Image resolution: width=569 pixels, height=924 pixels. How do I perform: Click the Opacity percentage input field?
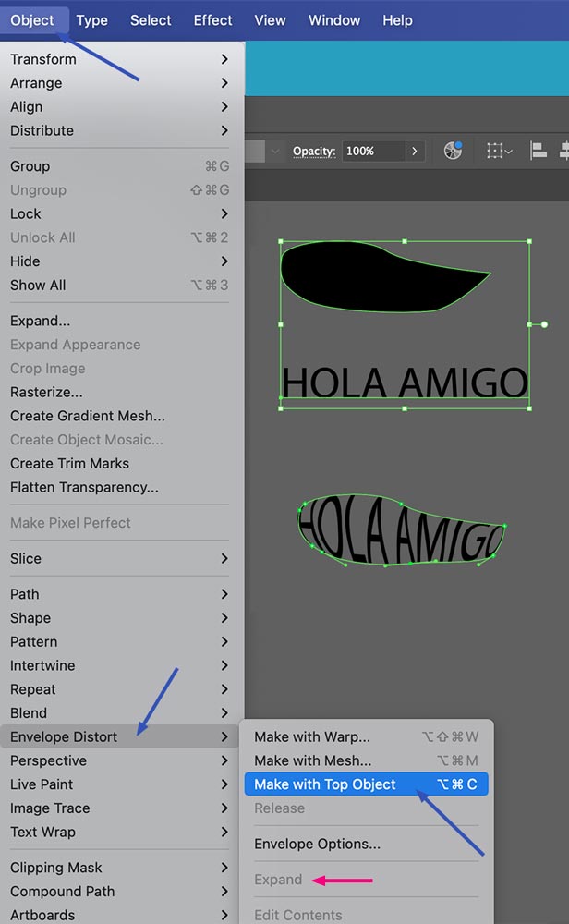point(372,151)
